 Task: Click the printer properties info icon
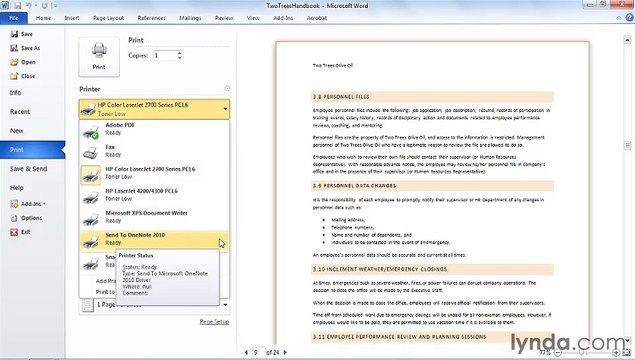click(227, 88)
